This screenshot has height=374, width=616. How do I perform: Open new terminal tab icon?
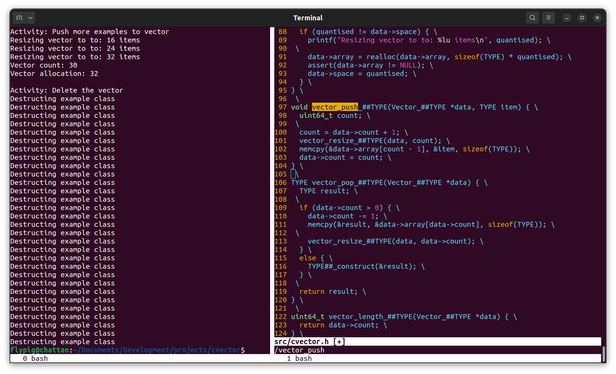pyautogui.click(x=19, y=18)
